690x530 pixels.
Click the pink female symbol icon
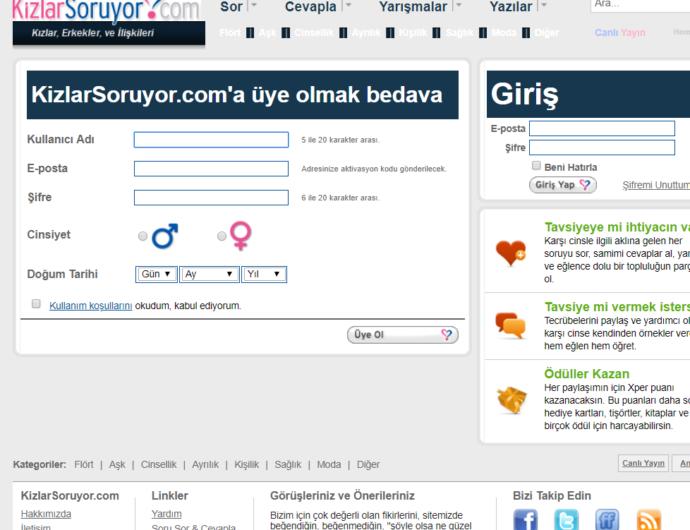pyautogui.click(x=241, y=236)
